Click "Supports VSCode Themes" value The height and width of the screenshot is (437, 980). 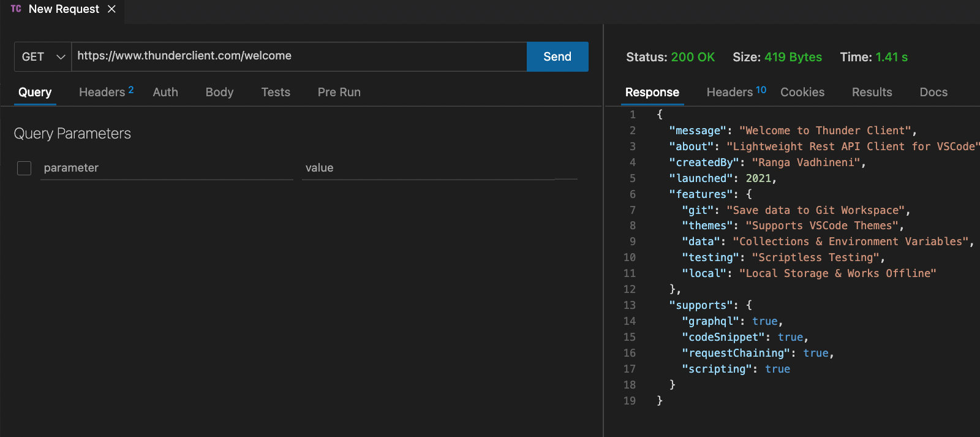(x=822, y=226)
